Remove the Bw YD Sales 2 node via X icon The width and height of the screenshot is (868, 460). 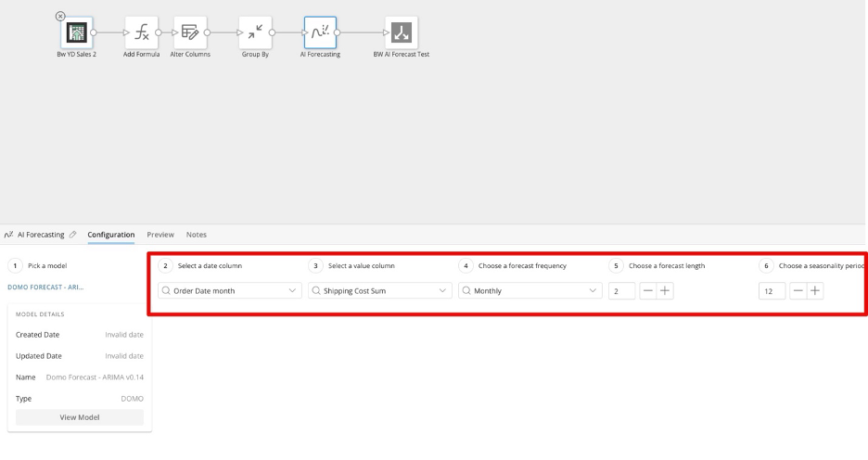60,17
